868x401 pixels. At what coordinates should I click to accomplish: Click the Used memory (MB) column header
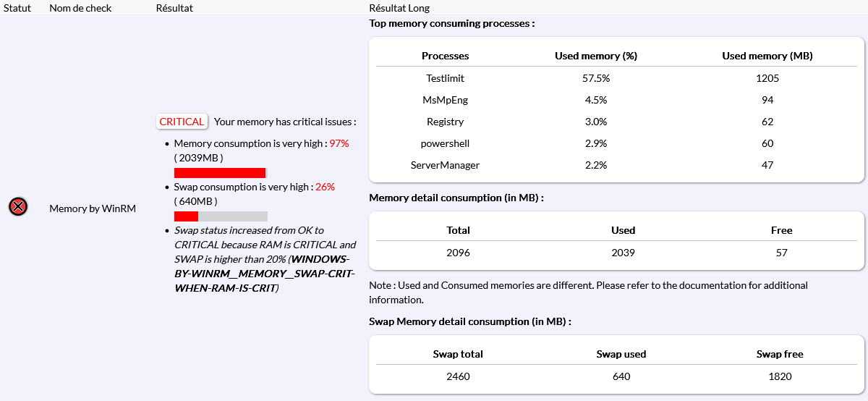[x=767, y=56]
